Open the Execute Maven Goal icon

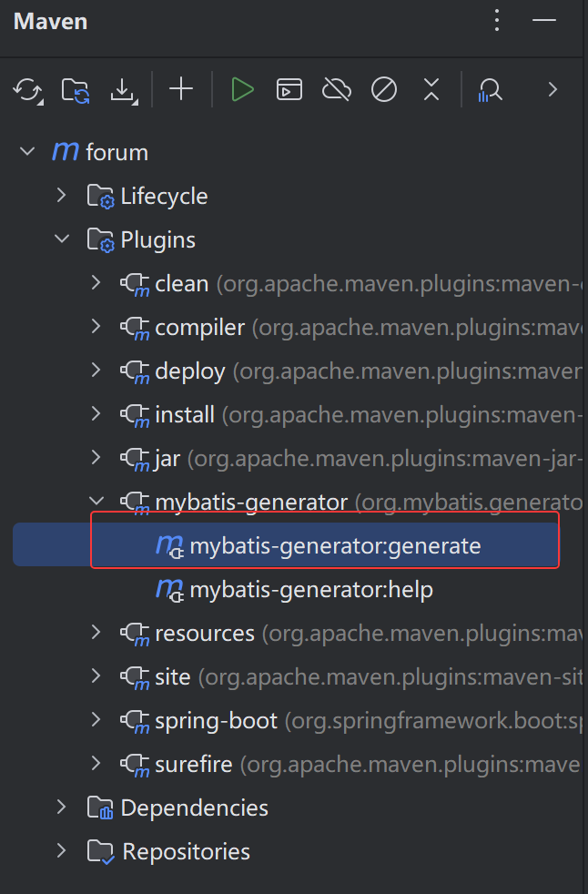[x=289, y=89]
